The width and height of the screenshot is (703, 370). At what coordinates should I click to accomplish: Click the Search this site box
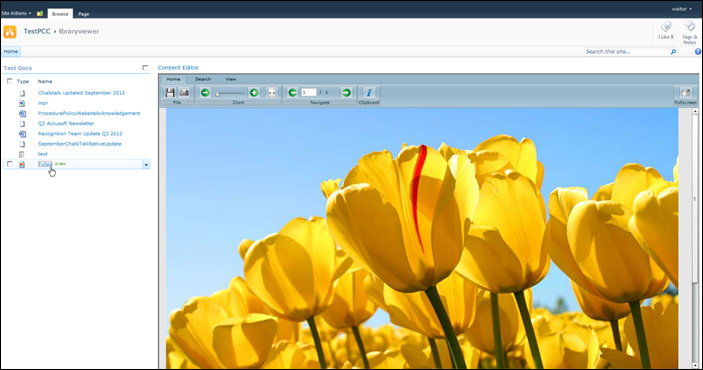point(626,52)
